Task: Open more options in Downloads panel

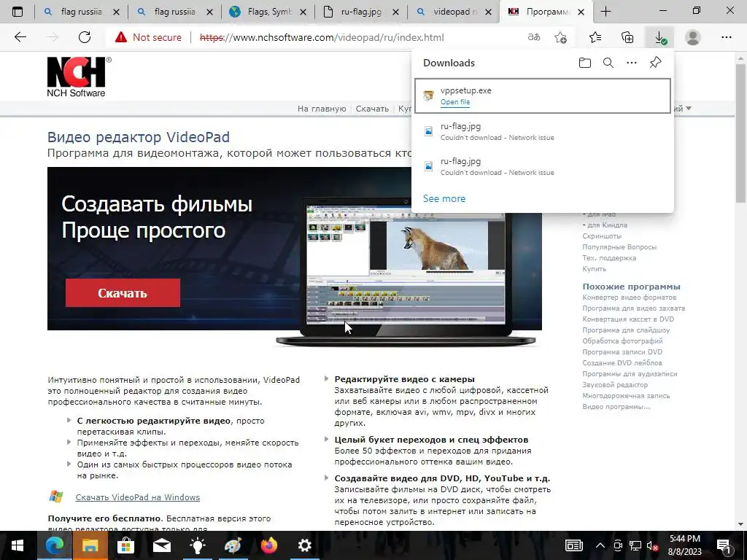Action: [x=632, y=63]
